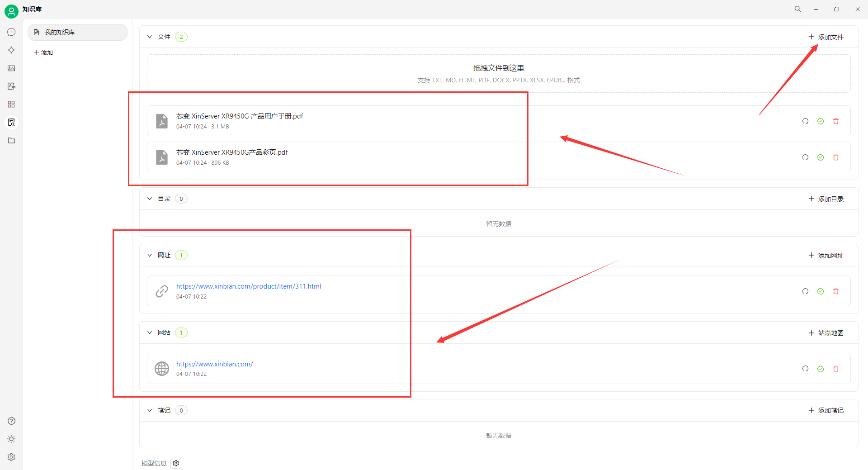Collapse the 网址 section
The width and height of the screenshot is (868, 470).
click(150, 255)
